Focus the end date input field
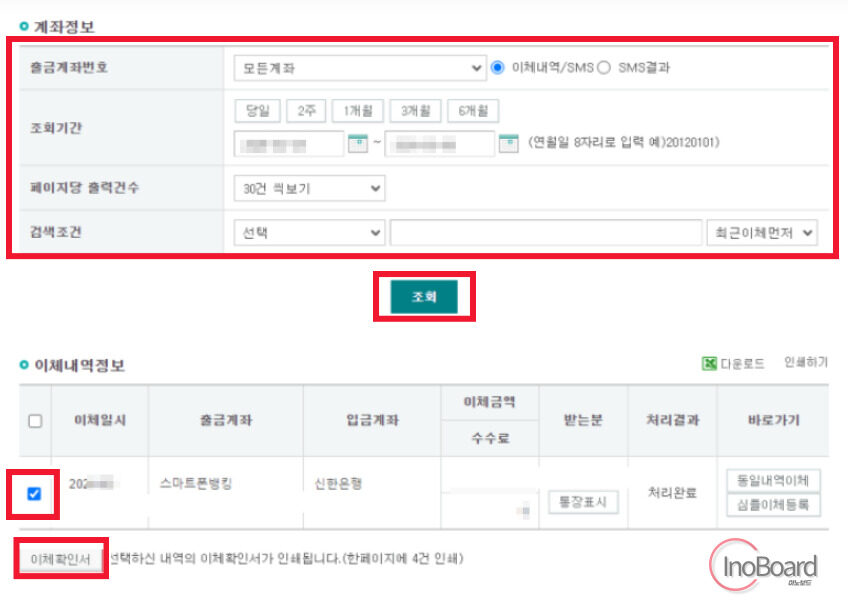Viewport: 848px width, 600px height. [x=439, y=144]
